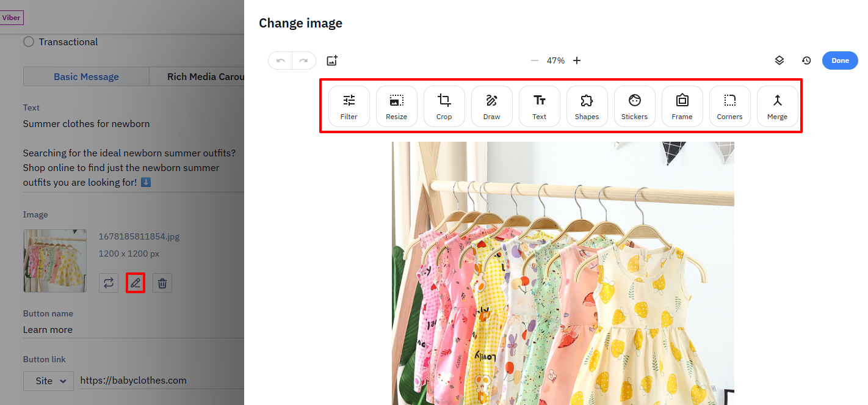Open the Stickers panel
This screenshot has width=868, height=405.
(635, 106)
